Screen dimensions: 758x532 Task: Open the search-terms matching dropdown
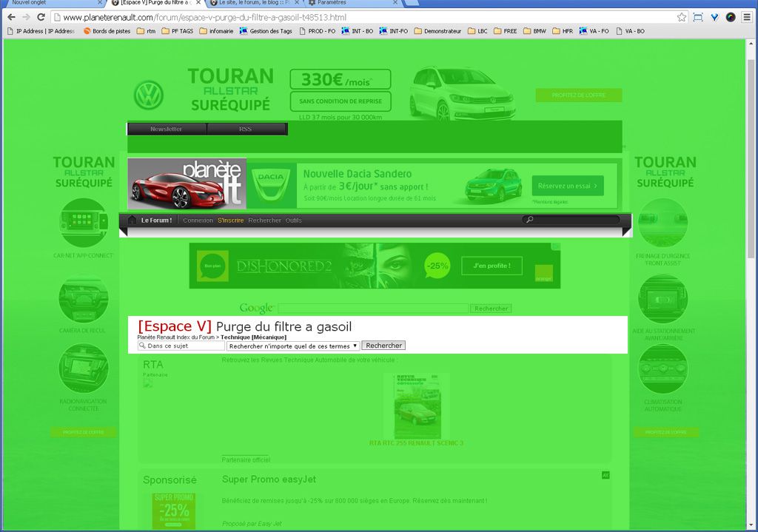point(293,346)
